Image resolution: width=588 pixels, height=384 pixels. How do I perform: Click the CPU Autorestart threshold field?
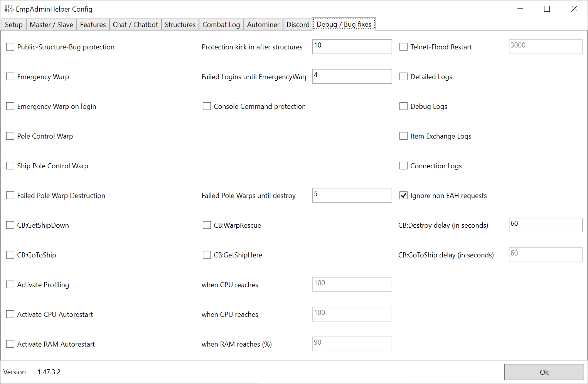[x=352, y=314]
